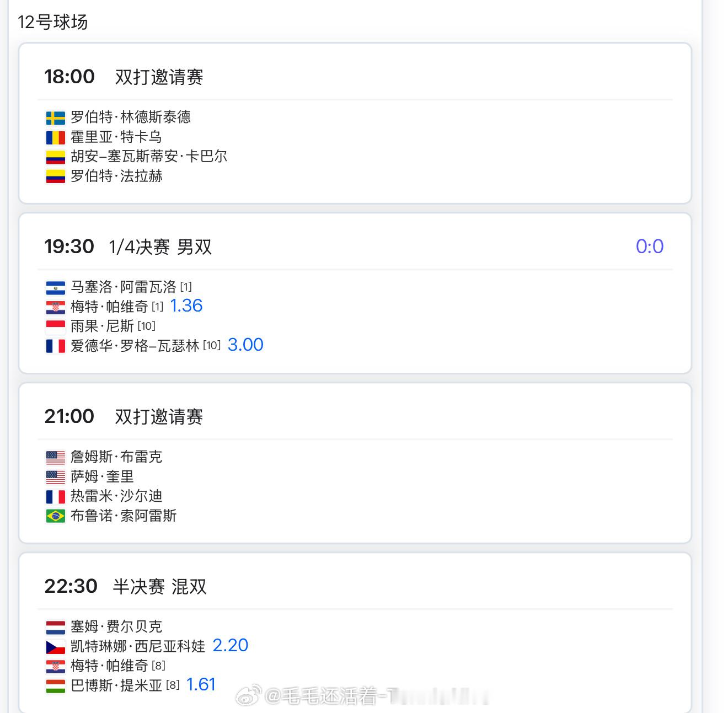Click France flag beside 爱德华·罗格–瓦瑟林
This screenshot has width=728, height=713.
click(x=55, y=346)
